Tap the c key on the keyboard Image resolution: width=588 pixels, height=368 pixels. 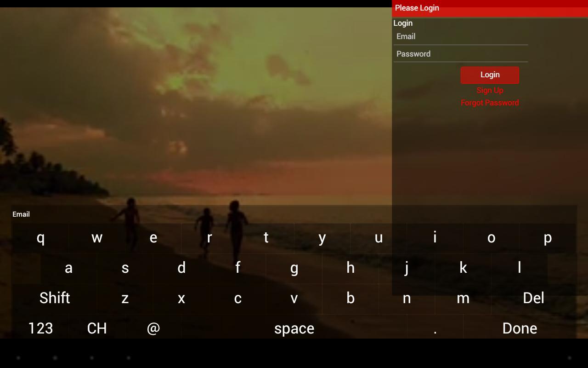237,298
